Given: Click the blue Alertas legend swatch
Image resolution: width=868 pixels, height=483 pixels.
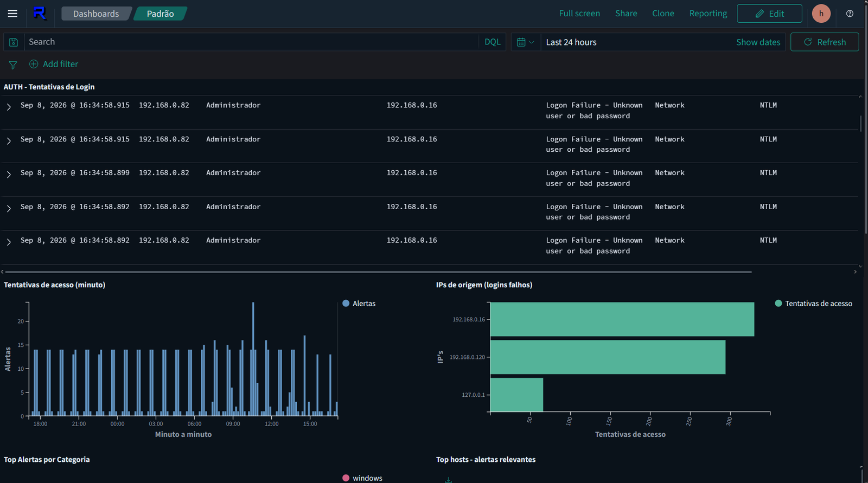Looking at the screenshot, I should pyautogui.click(x=346, y=304).
